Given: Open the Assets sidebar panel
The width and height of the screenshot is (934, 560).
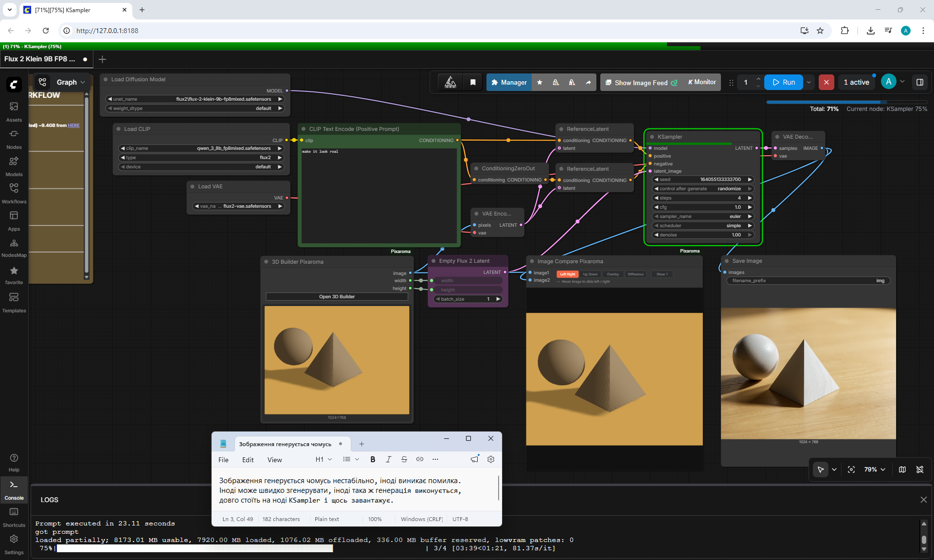Looking at the screenshot, I should tap(14, 111).
